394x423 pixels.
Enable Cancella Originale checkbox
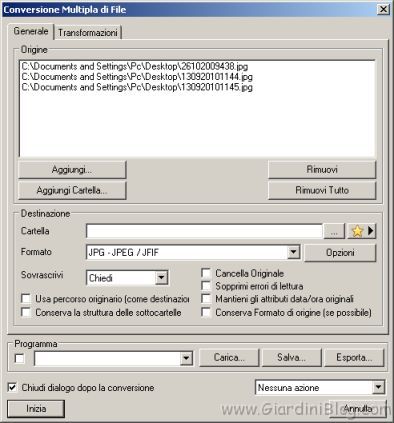click(206, 273)
